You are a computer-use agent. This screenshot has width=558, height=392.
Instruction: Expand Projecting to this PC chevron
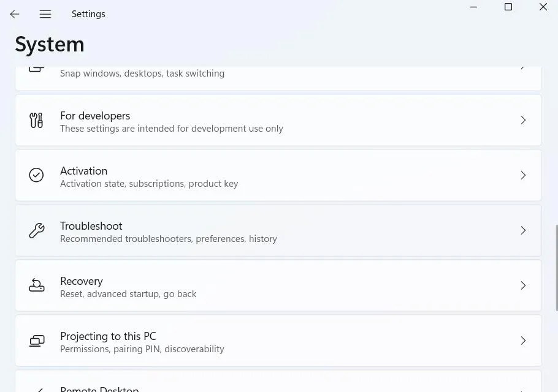[x=523, y=341]
